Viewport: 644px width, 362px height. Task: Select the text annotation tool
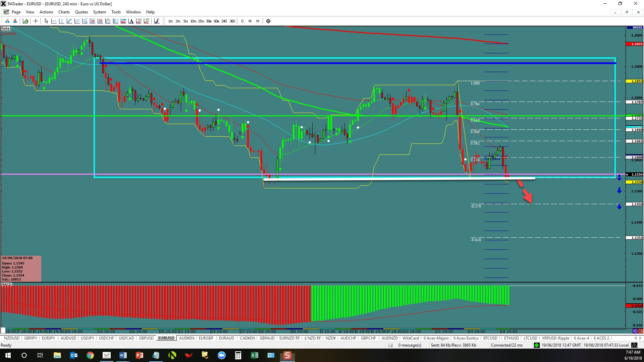click(131, 21)
